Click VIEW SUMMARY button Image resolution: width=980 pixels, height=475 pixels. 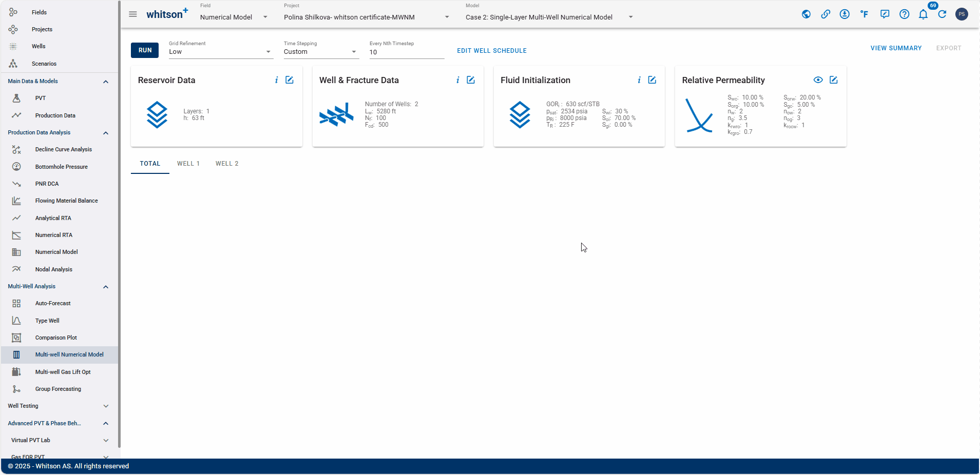(x=896, y=48)
